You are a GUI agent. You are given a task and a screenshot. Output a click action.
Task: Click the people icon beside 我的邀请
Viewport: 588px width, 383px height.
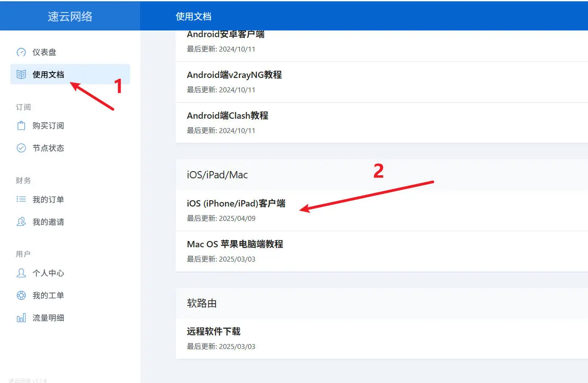click(x=21, y=222)
